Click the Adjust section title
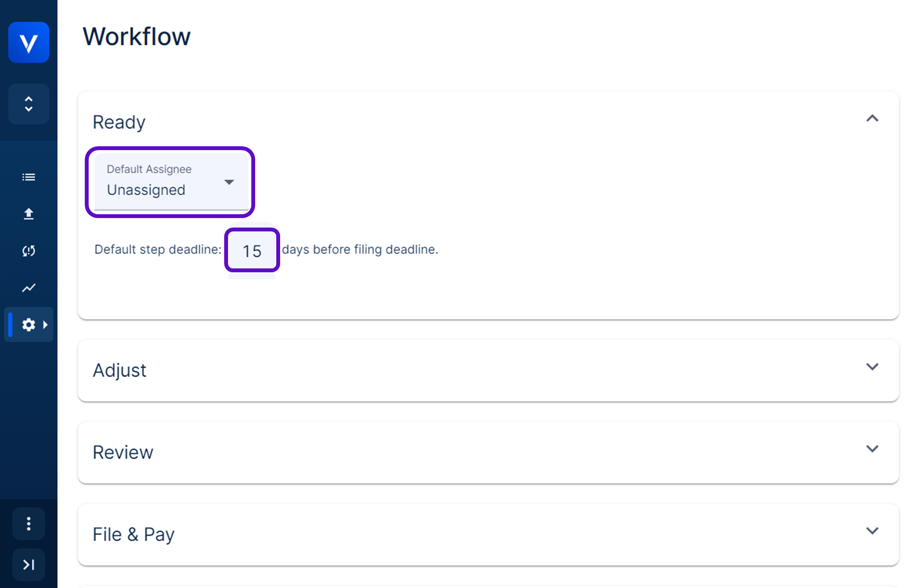 [x=120, y=370]
